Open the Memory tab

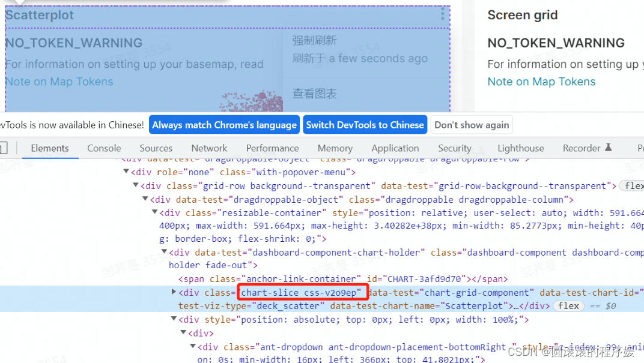pyautogui.click(x=335, y=148)
